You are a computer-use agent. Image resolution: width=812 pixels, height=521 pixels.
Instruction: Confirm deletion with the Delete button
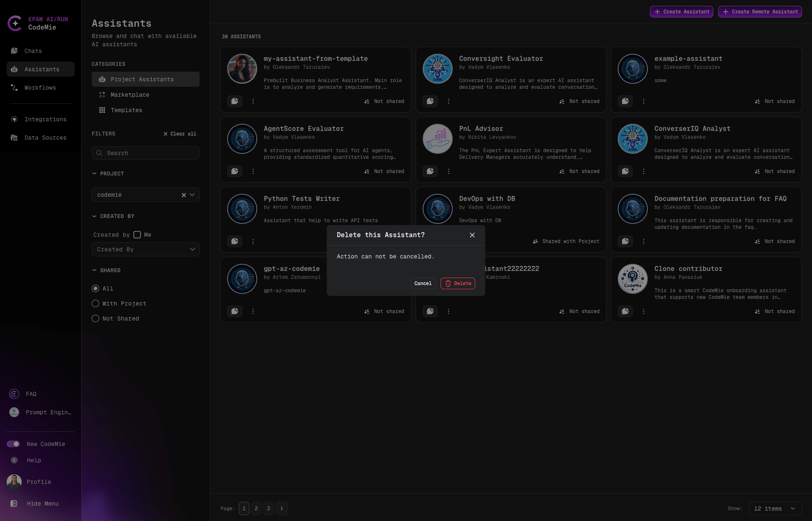point(458,283)
